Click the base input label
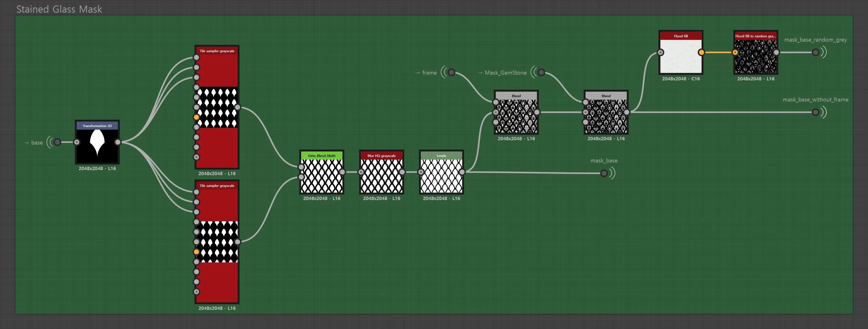The height and width of the screenshot is (329, 868). click(37, 143)
